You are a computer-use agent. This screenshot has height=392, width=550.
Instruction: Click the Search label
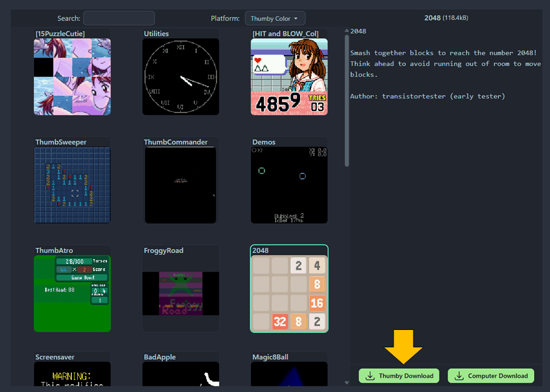(69, 18)
